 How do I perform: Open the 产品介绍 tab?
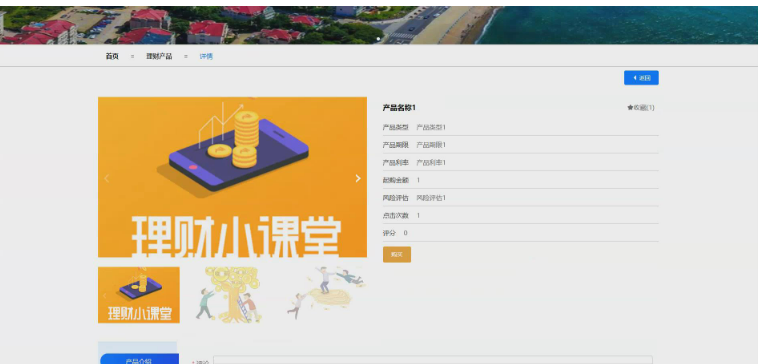click(x=139, y=360)
